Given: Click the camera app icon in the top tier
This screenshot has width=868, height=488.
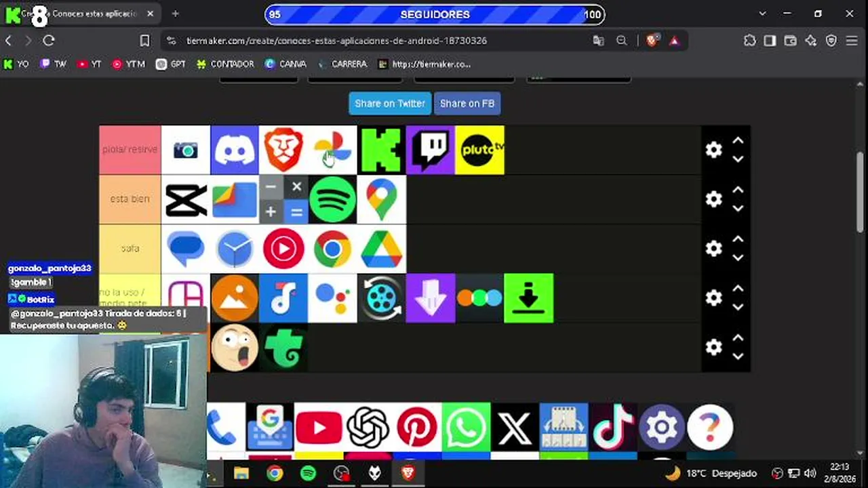Looking at the screenshot, I should tap(186, 150).
